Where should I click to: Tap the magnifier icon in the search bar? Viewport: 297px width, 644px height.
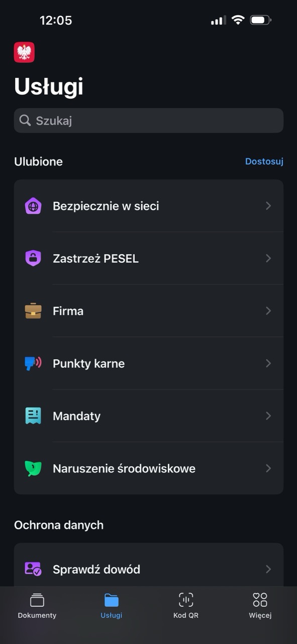[x=25, y=120]
